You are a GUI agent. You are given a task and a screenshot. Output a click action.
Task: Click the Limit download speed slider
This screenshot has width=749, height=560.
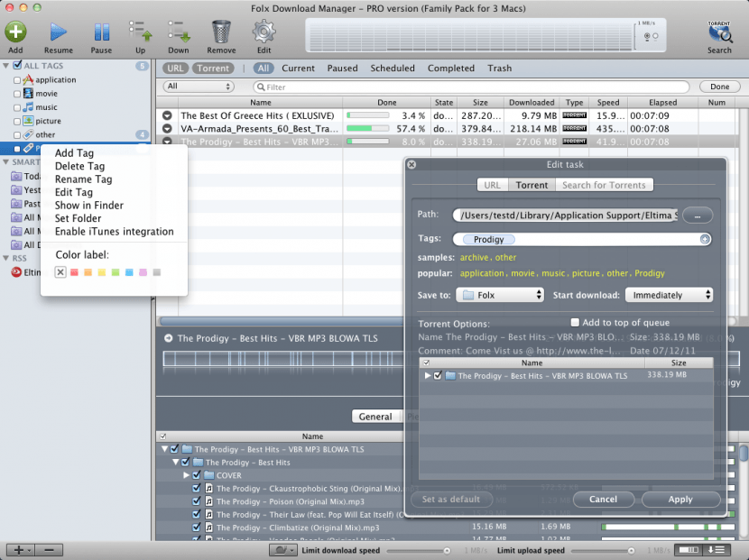tap(419, 551)
